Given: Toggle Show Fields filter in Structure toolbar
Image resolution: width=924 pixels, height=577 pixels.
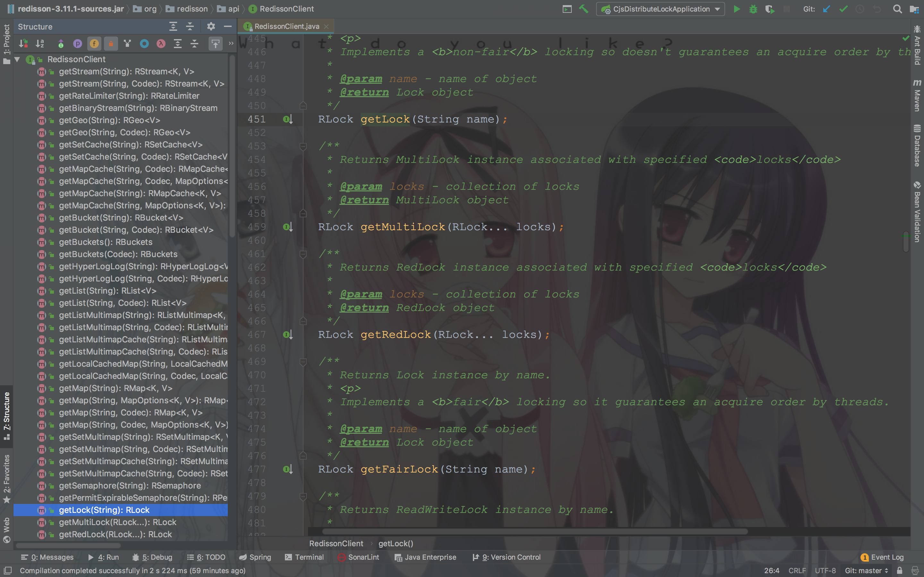Looking at the screenshot, I should pyautogui.click(x=94, y=44).
